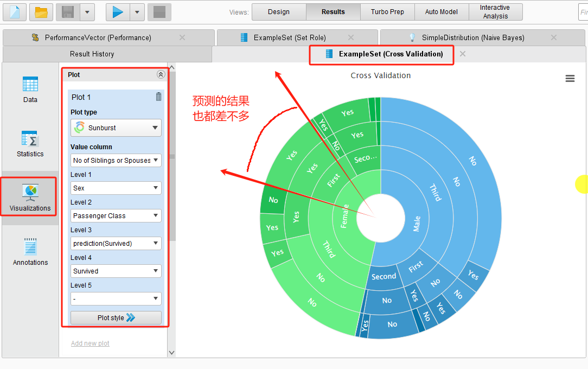The height and width of the screenshot is (369, 588).
Task: Open the Level 4 Survived dropdown
Action: (x=116, y=271)
